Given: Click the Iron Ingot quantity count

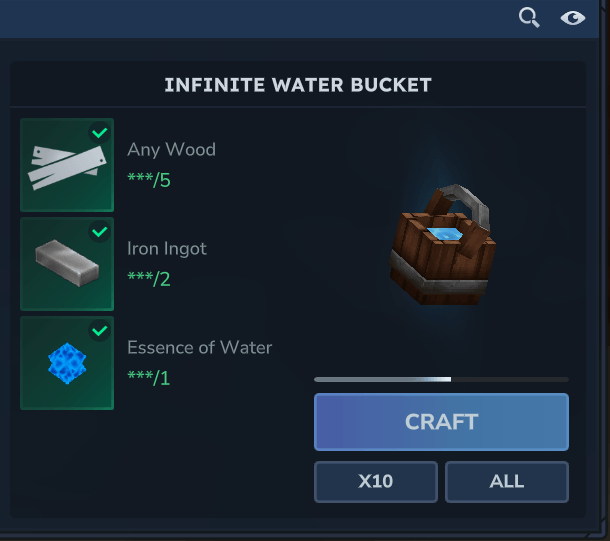Looking at the screenshot, I should point(149,279).
